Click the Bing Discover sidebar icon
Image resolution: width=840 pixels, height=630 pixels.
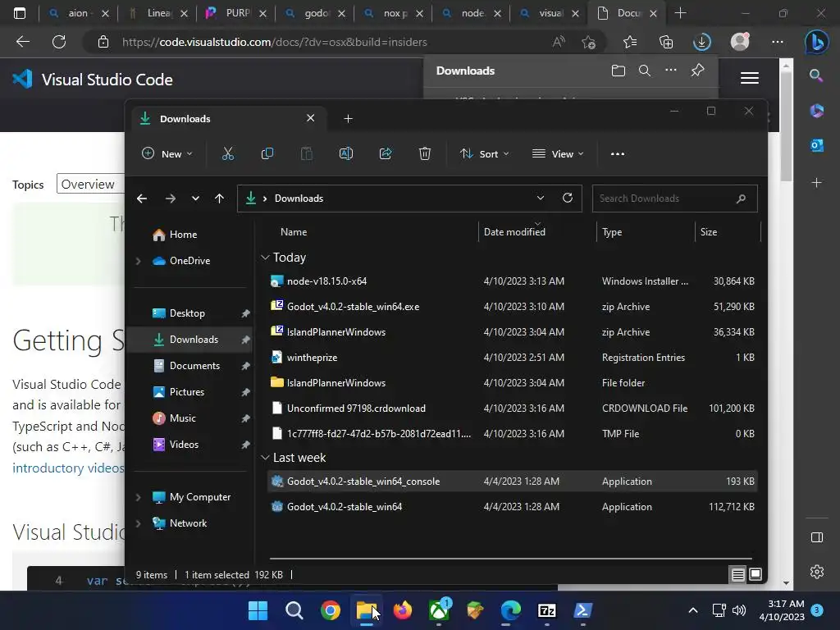[x=816, y=42]
